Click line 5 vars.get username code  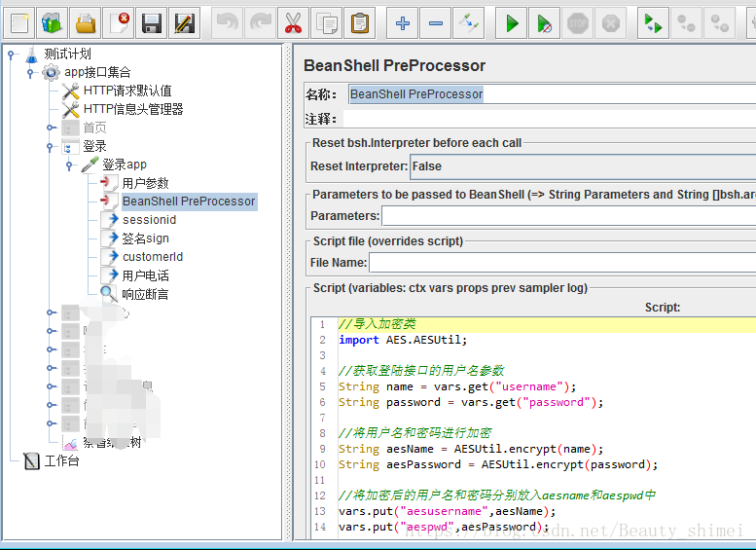456,386
